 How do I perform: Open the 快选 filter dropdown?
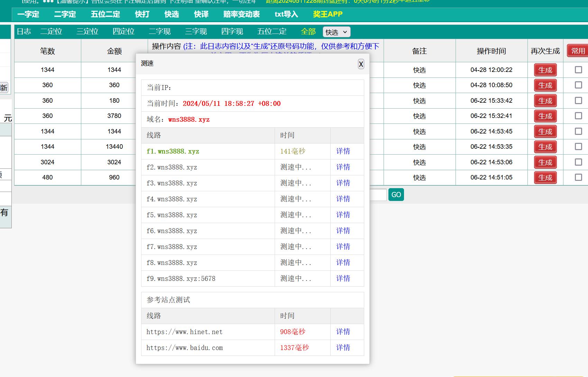pos(336,32)
